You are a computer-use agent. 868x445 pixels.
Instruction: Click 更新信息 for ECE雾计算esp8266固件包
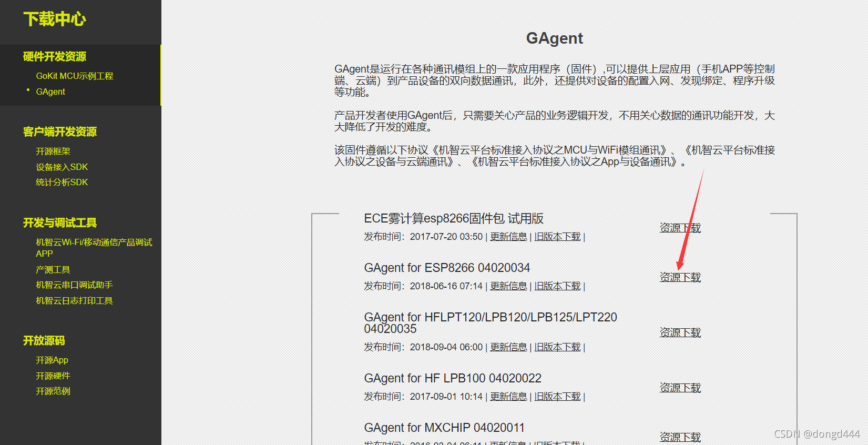(x=508, y=237)
